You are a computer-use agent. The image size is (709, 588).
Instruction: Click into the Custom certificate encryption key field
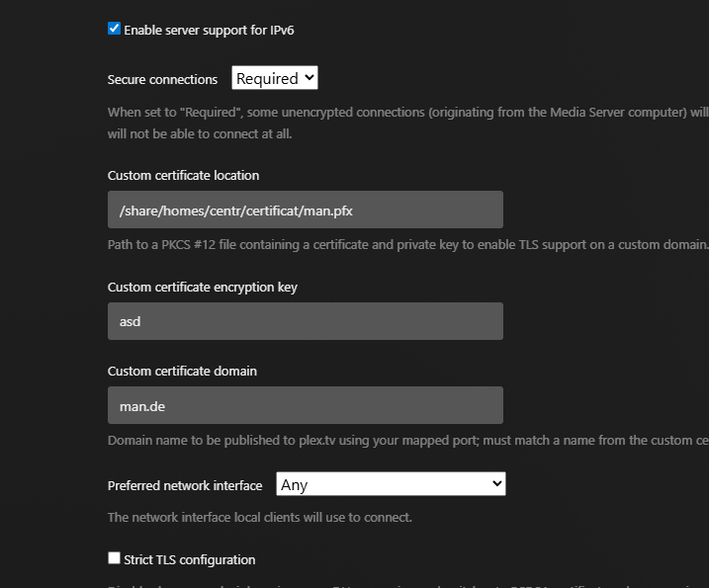point(305,321)
